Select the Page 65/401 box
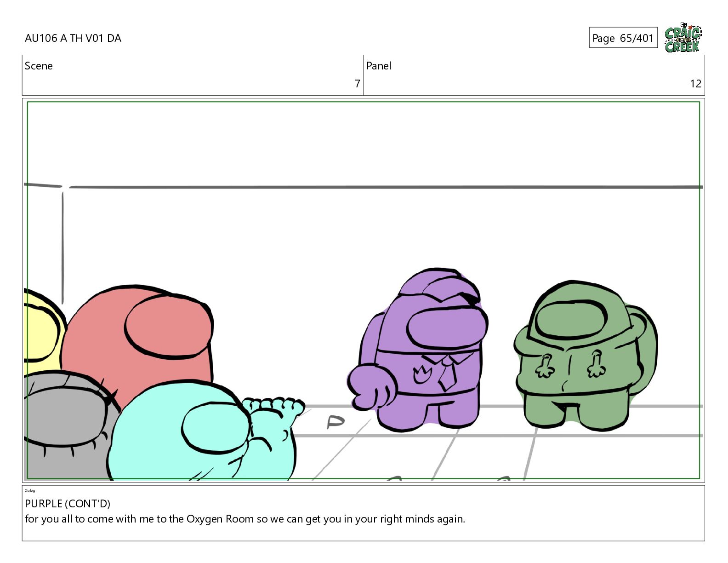The height and width of the screenshot is (563, 728). (623, 38)
